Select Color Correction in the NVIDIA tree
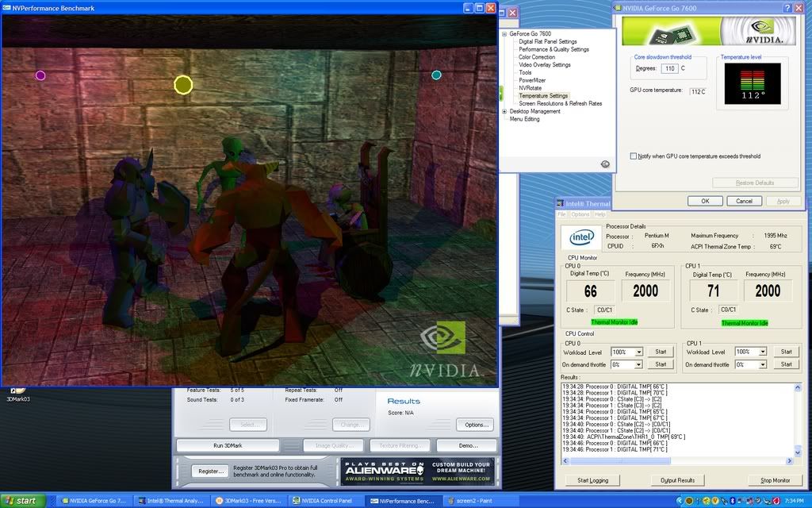This screenshot has height=508, width=812. coord(537,57)
